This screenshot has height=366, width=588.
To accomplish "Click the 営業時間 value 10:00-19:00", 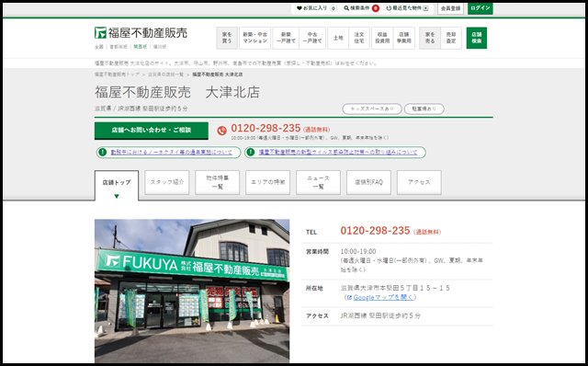I will click(x=358, y=251).
